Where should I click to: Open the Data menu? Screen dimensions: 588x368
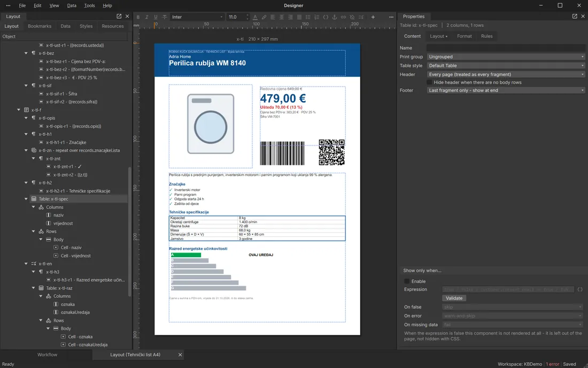72,6
